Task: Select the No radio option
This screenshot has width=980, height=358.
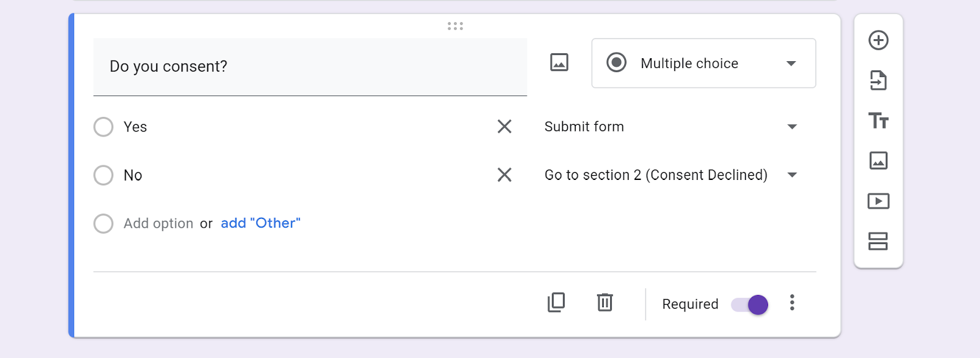Action: [x=104, y=175]
